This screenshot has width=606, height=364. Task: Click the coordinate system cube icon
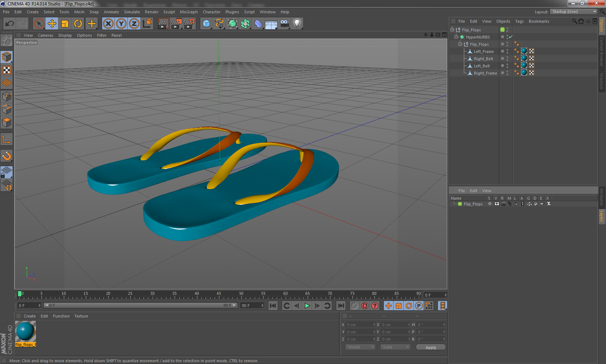coord(147,24)
